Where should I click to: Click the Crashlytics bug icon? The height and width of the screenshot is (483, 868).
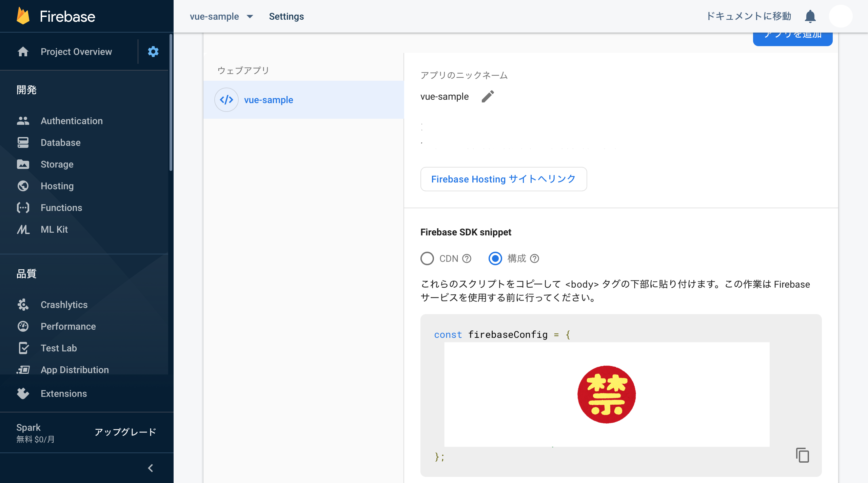coord(23,305)
